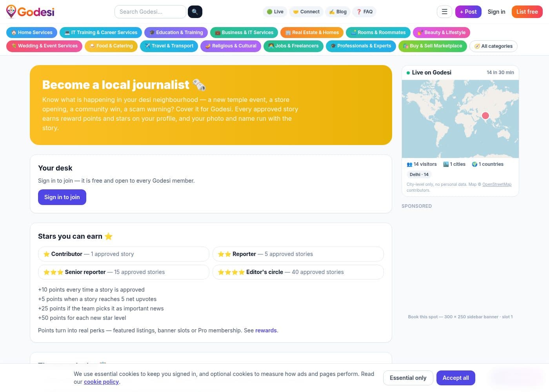Select Education & Training category
549x392 pixels.
(x=176, y=33)
